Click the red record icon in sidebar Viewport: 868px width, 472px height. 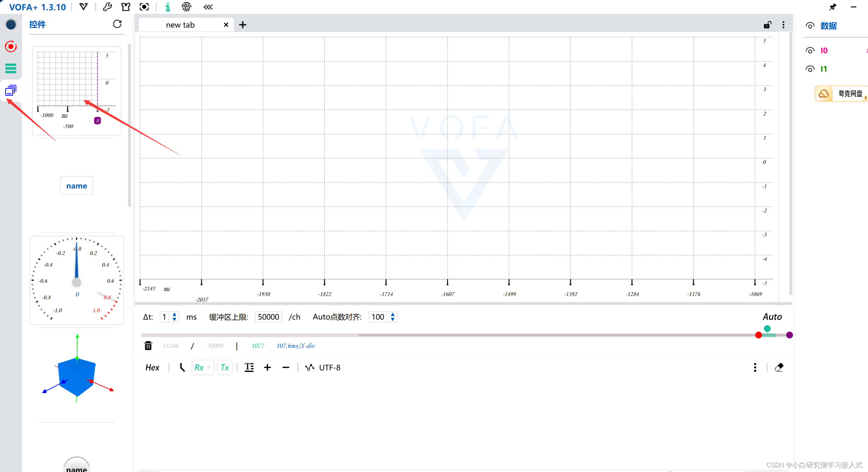coord(11,46)
